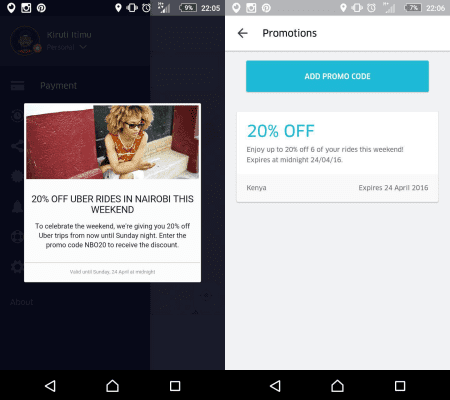Open the 20% OFF promotion card
This screenshot has height=400, width=450.
[x=337, y=157]
